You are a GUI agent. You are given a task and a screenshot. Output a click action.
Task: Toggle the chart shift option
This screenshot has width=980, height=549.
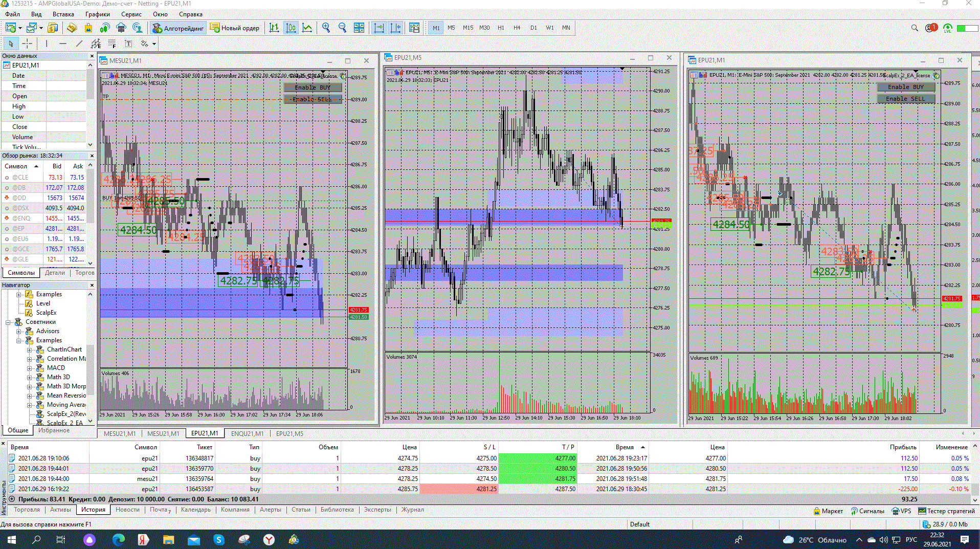[x=395, y=28]
